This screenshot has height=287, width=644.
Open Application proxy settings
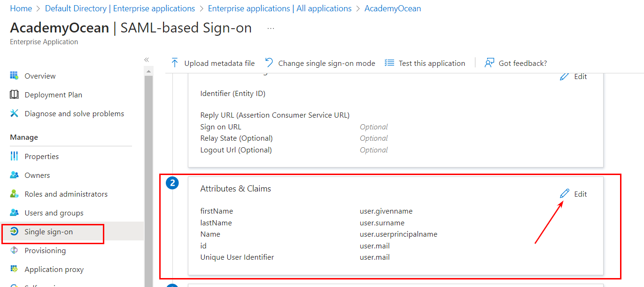point(54,269)
